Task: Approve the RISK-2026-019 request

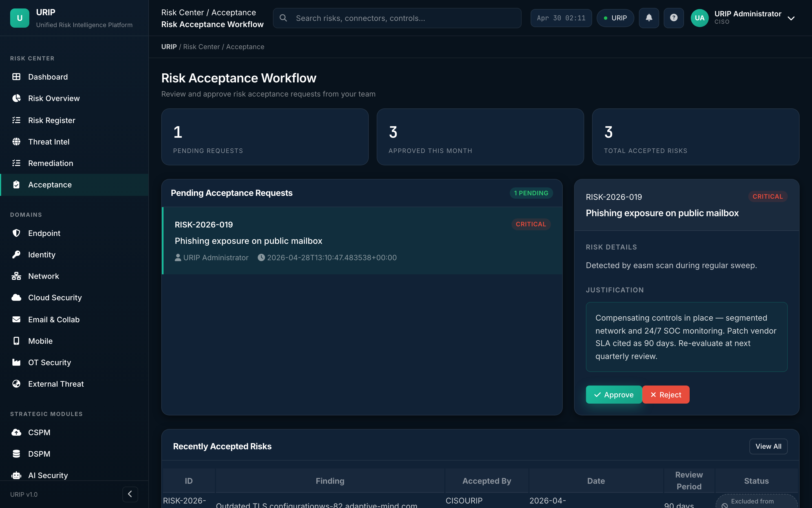Action: click(614, 395)
